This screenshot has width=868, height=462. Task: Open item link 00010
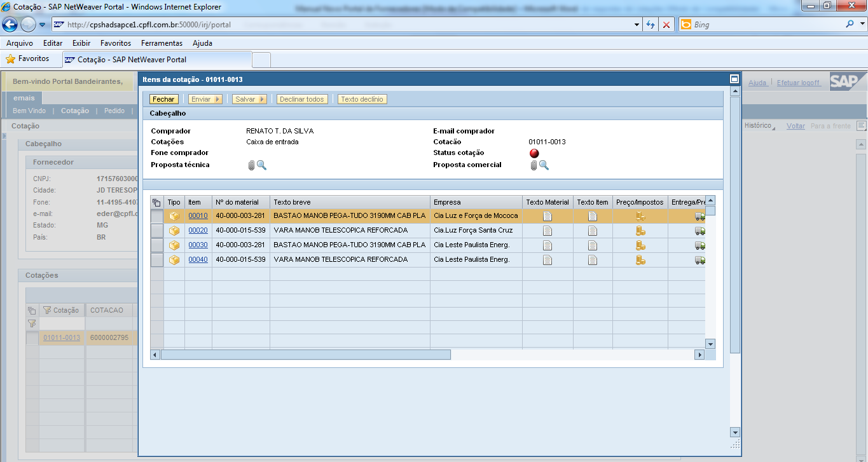point(198,216)
